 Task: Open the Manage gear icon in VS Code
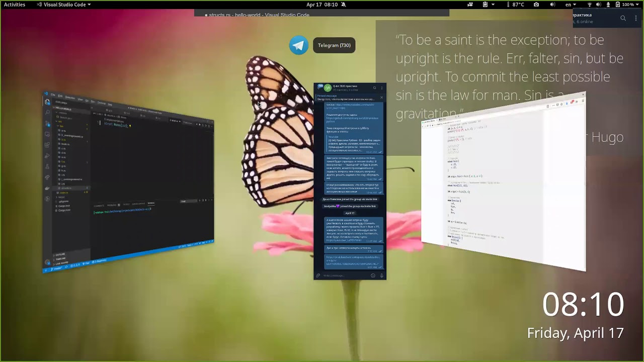click(x=47, y=262)
